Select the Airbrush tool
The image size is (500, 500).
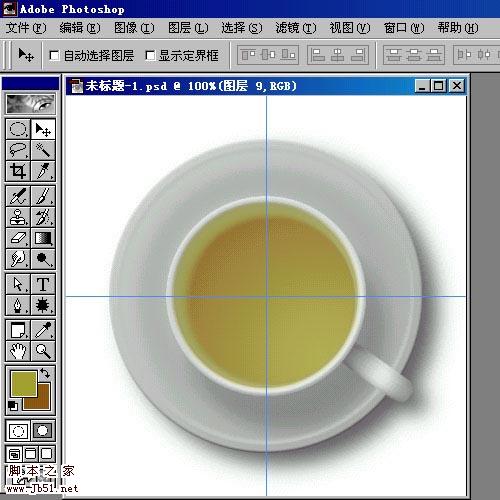pos(18,196)
